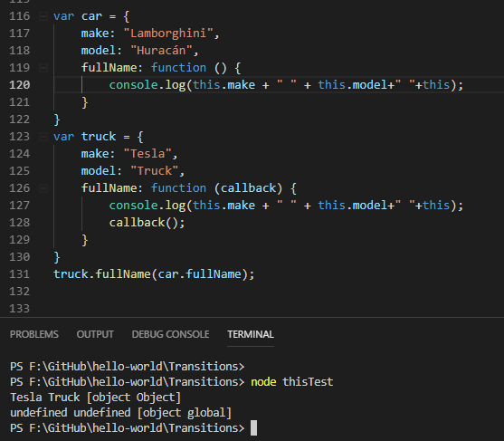Switch to the PROBLEMS panel tab
The height and width of the screenshot is (441, 504).
[34, 334]
